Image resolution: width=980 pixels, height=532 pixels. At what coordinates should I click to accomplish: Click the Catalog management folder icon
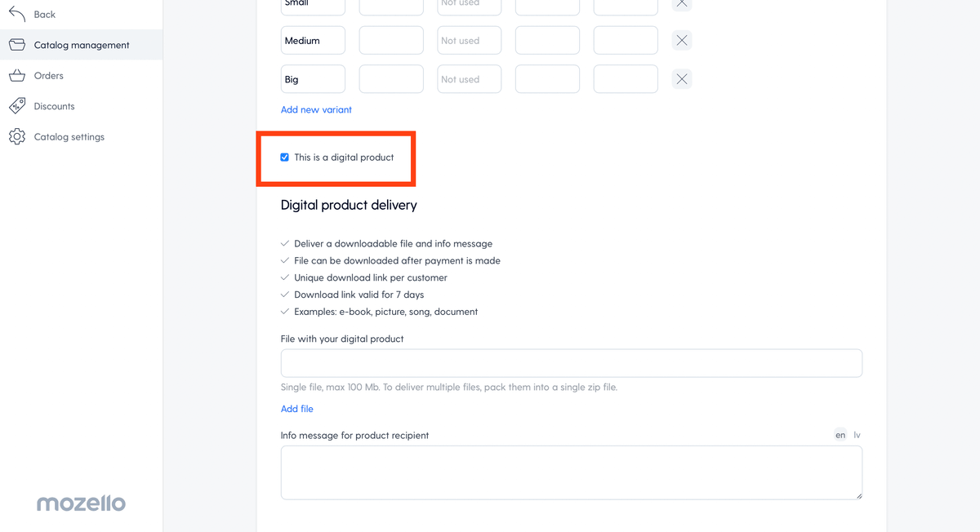[x=17, y=45]
